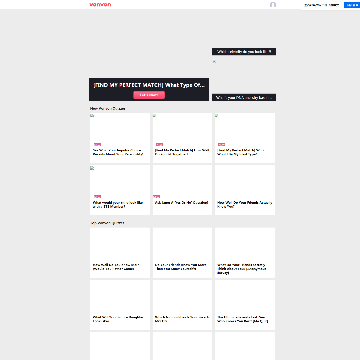Open the lower dark quiz caption on the right
Screen dimensions: 360x360
[x=244, y=98]
